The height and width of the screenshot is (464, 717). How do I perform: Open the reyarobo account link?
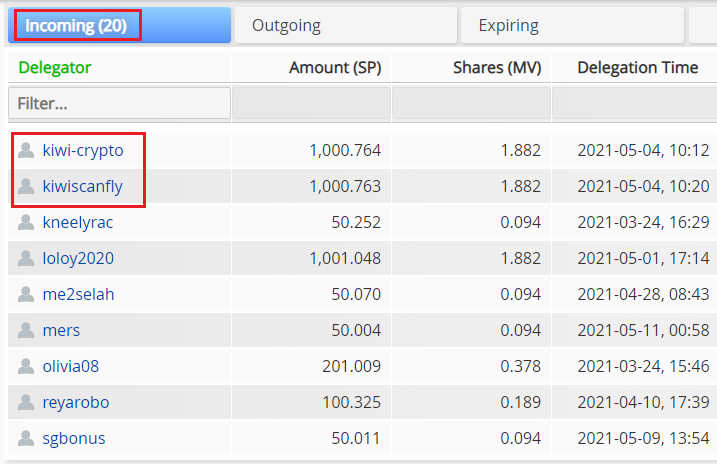point(76,403)
